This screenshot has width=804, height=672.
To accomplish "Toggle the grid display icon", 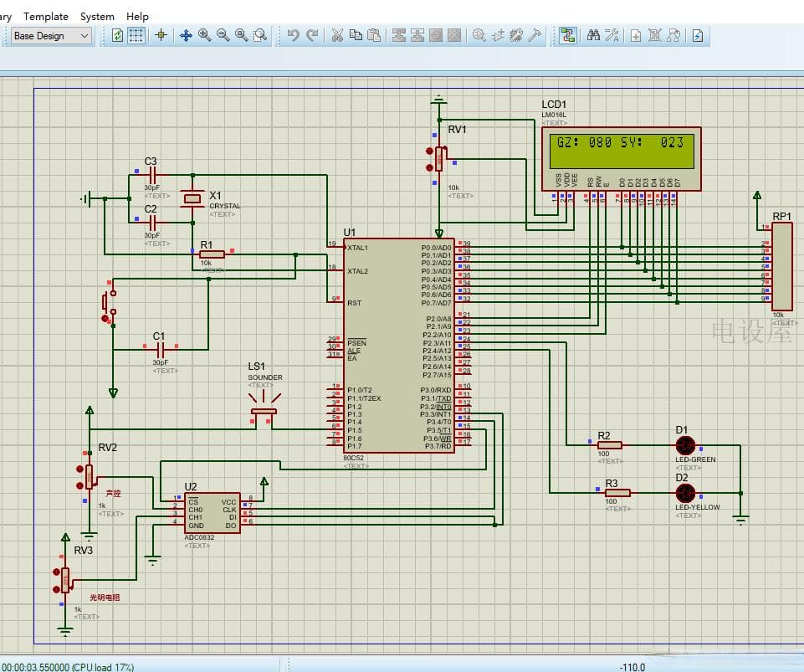I will coord(136,35).
